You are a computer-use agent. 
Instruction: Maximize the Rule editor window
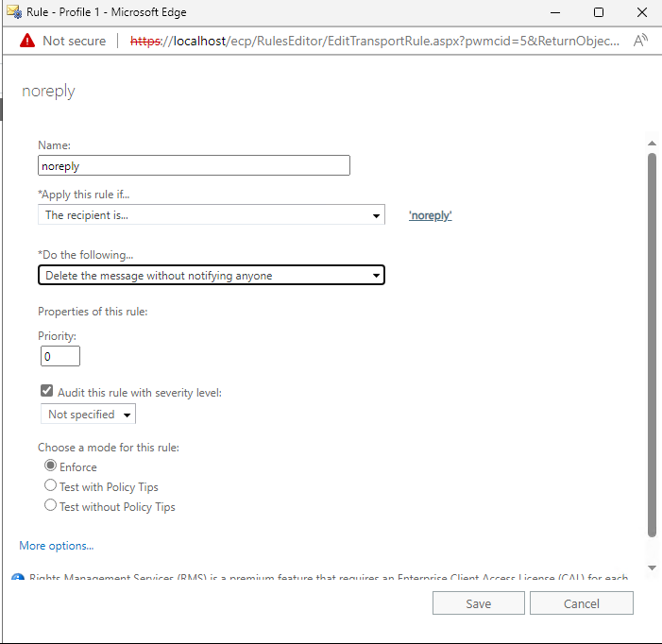[599, 12]
